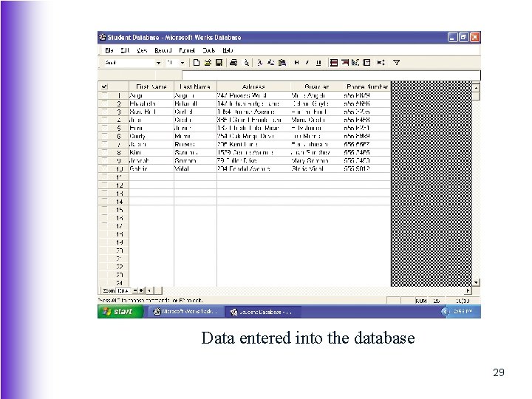The image size is (532, 399).
Task: Mark the checkbox for record 6 Cindy
Action: tap(104, 136)
